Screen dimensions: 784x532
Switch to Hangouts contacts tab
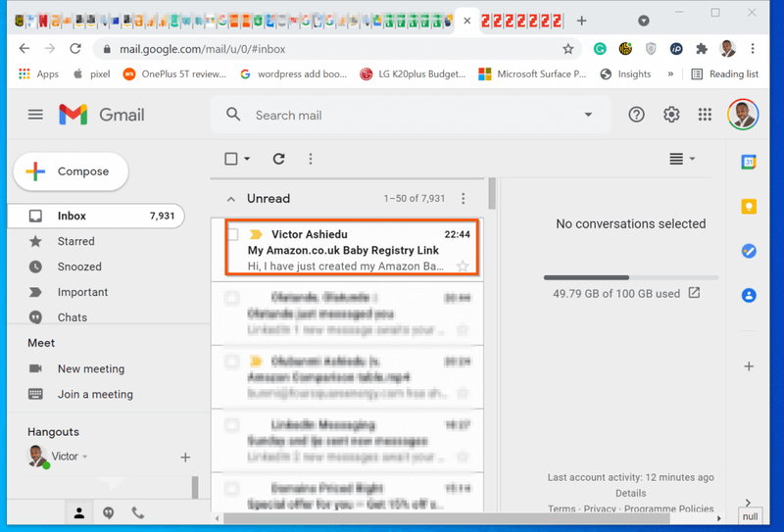pos(79,513)
